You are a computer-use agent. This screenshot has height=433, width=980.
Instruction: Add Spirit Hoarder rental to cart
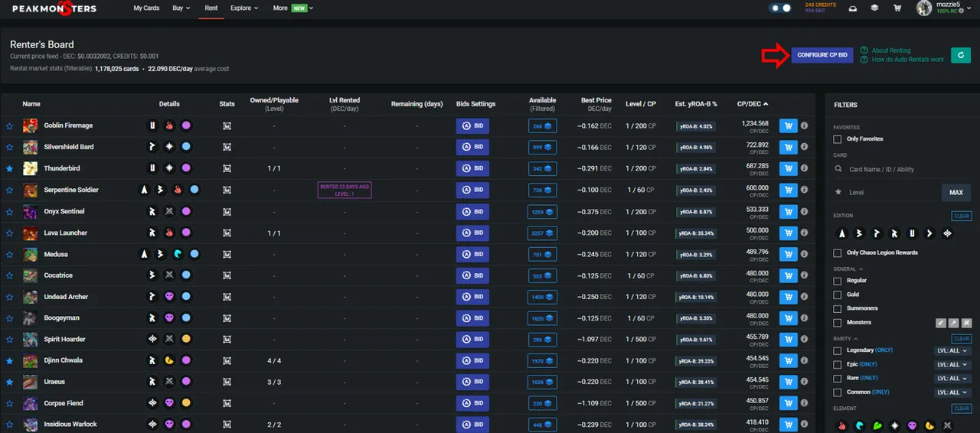coord(788,339)
